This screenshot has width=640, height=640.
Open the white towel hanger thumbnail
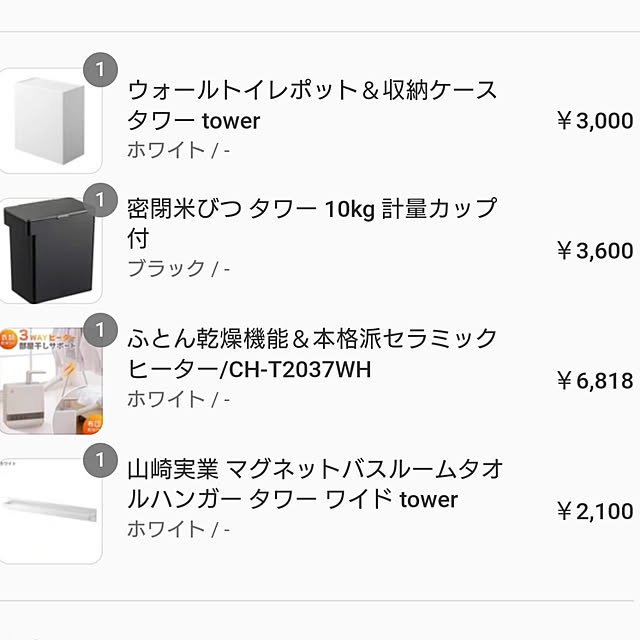tap(50, 511)
